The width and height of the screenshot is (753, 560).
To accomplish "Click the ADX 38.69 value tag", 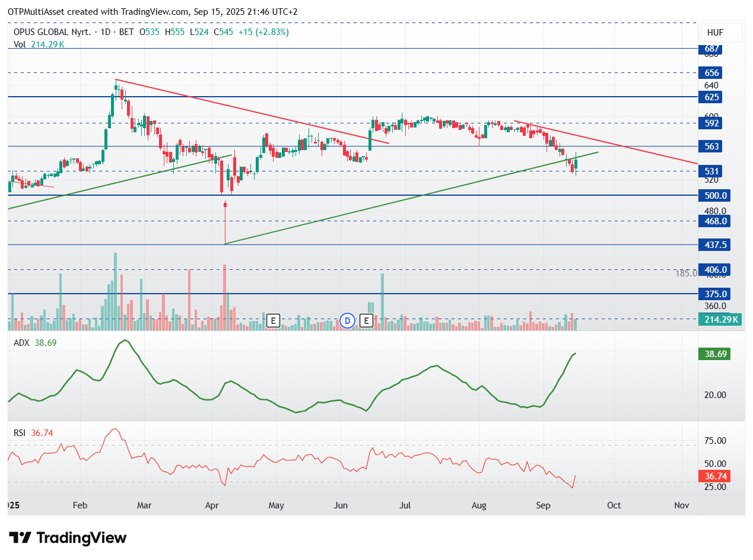I will (x=714, y=354).
